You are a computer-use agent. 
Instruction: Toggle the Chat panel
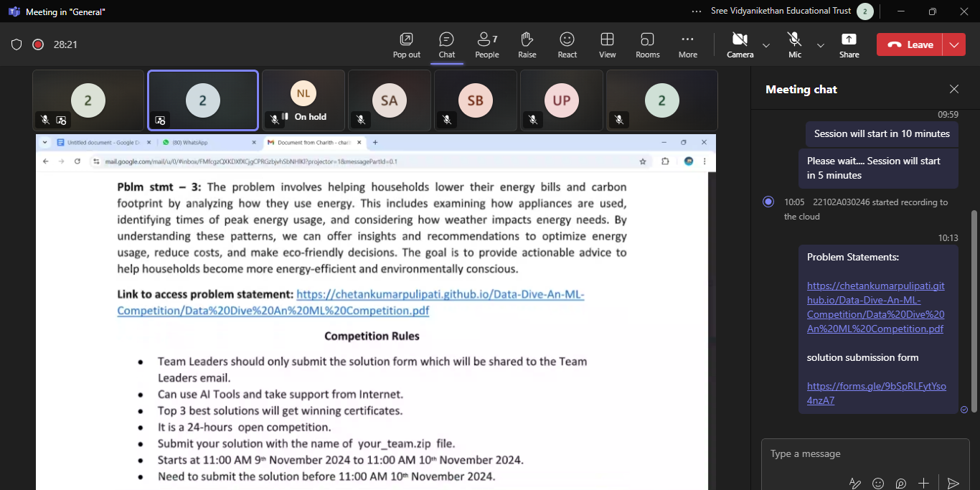(x=446, y=44)
